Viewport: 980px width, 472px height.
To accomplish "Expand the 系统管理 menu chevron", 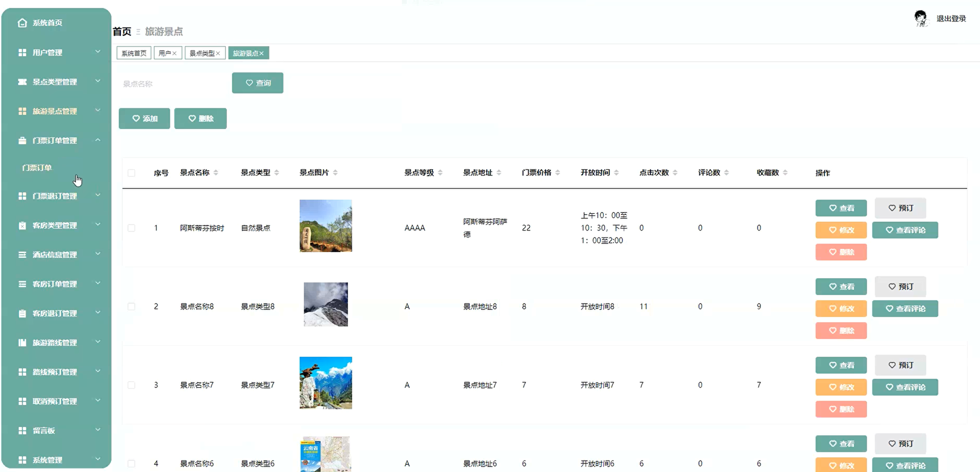I will click(x=98, y=459).
